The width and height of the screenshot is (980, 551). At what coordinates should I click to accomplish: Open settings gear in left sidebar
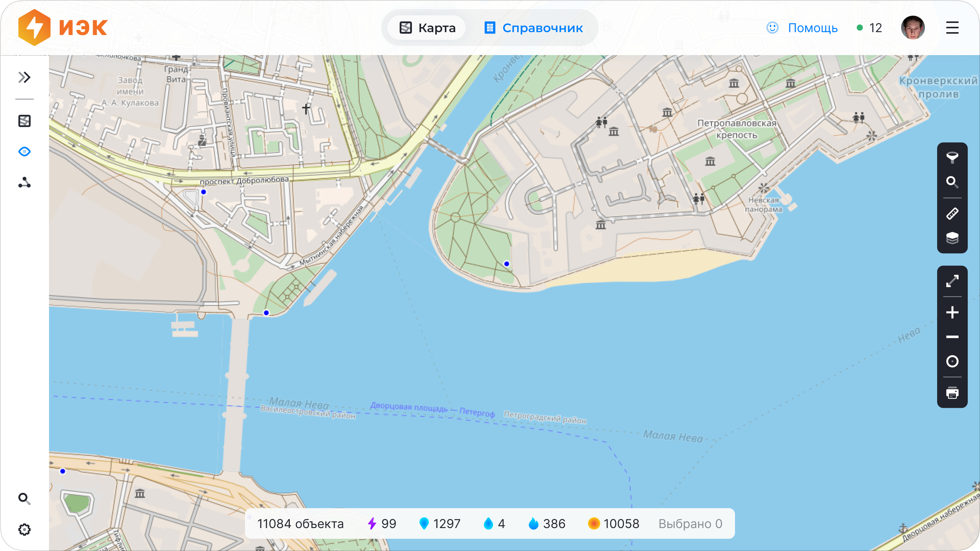(x=24, y=530)
